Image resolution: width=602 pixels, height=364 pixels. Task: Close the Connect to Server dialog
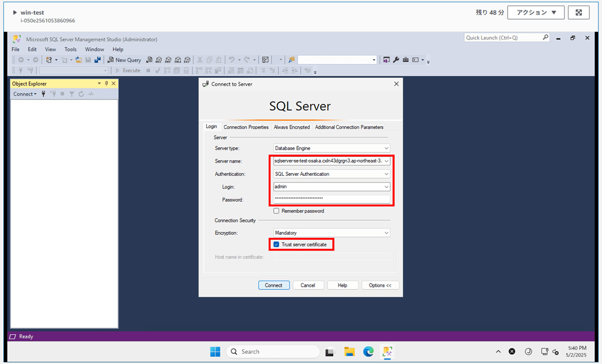click(x=396, y=84)
